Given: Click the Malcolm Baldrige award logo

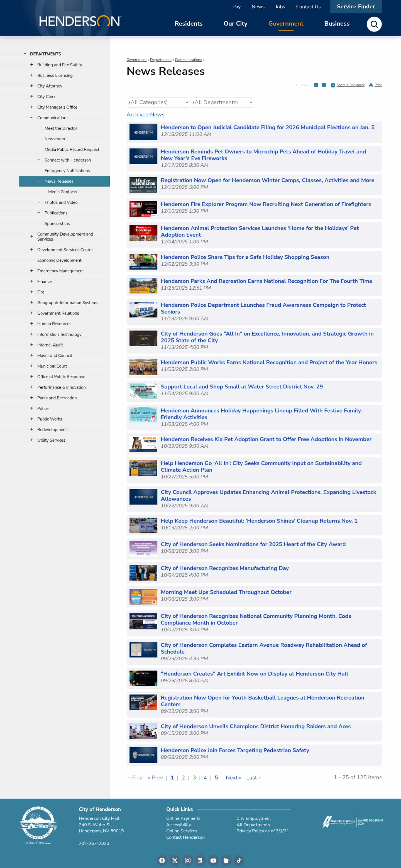Looking at the screenshot, I should tap(353, 822).
